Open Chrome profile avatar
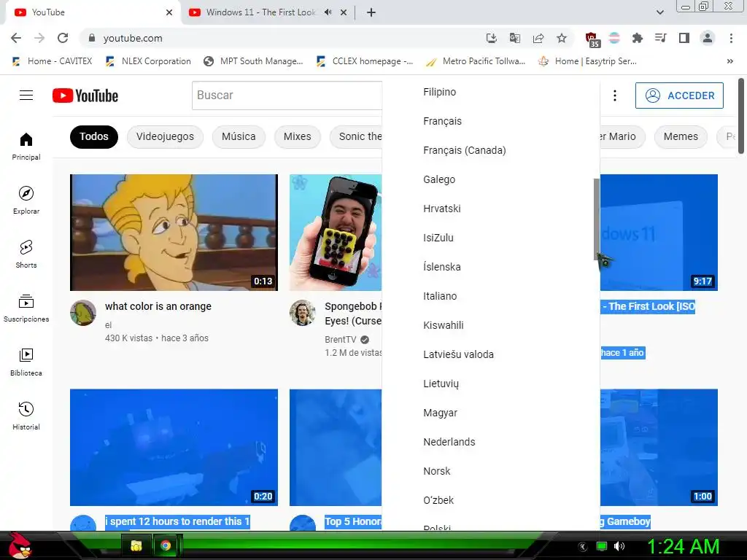 point(708,38)
